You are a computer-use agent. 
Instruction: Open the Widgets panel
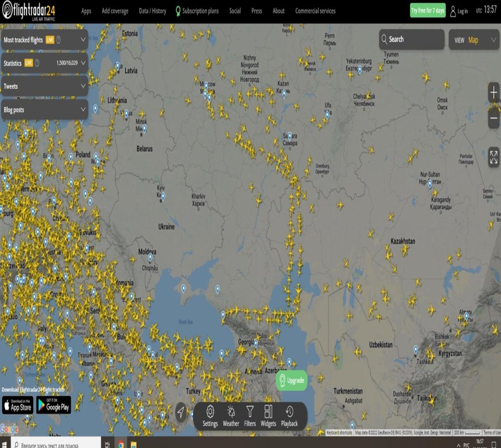click(268, 416)
